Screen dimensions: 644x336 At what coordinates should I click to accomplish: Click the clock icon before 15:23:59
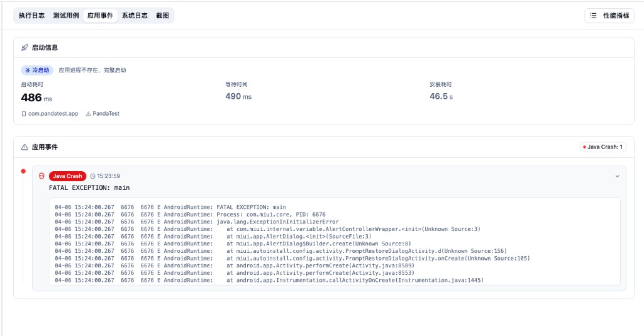(x=93, y=176)
